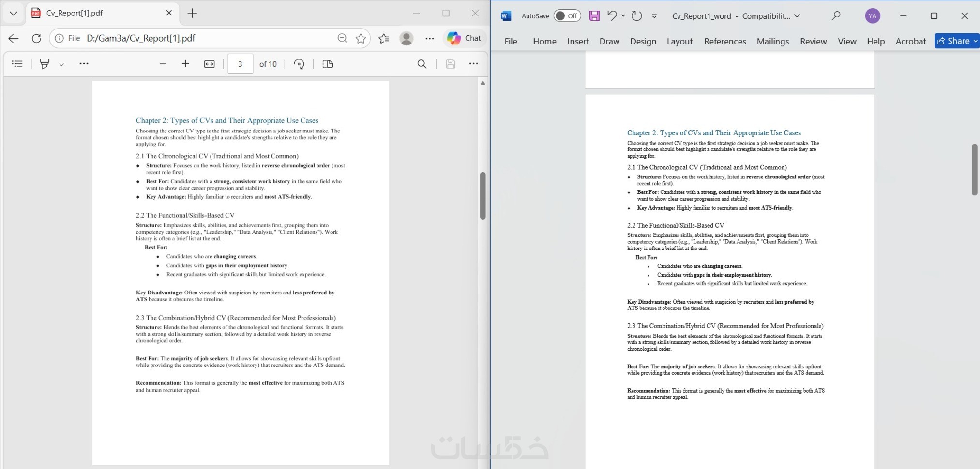Expand the Word document title dropdown
Viewport: 980px width, 469px height.
tap(797, 16)
